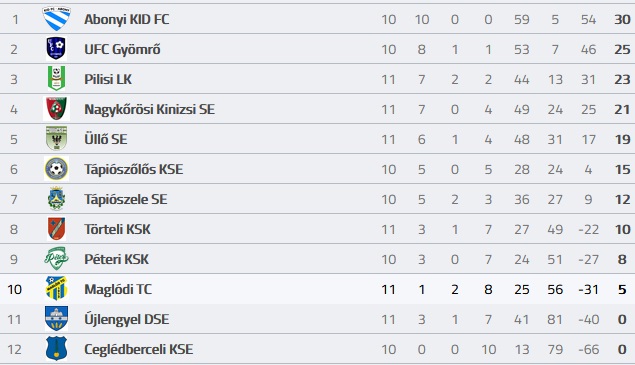Click the 30 points value for Abonyi
The height and width of the screenshot is (365, 635).
(622, 19)
